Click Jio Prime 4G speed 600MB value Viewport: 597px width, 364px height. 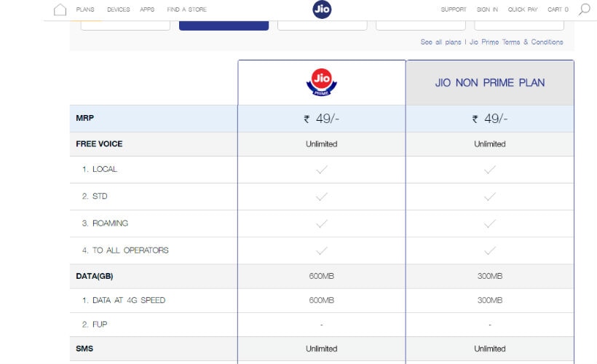(x=322, y=300)
